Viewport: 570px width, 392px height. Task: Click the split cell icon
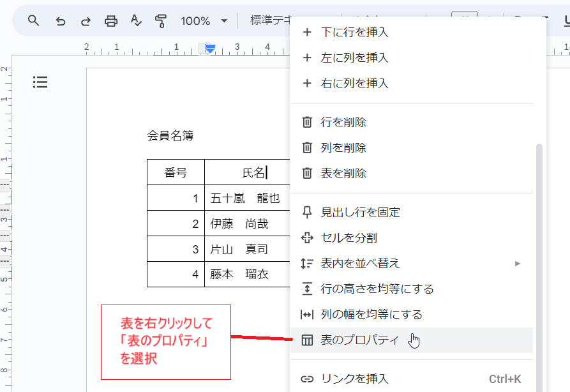[307, 237]
